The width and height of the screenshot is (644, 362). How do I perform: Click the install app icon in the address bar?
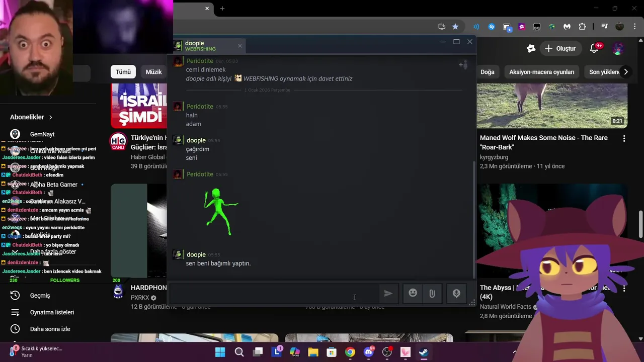tap(442, 27)
